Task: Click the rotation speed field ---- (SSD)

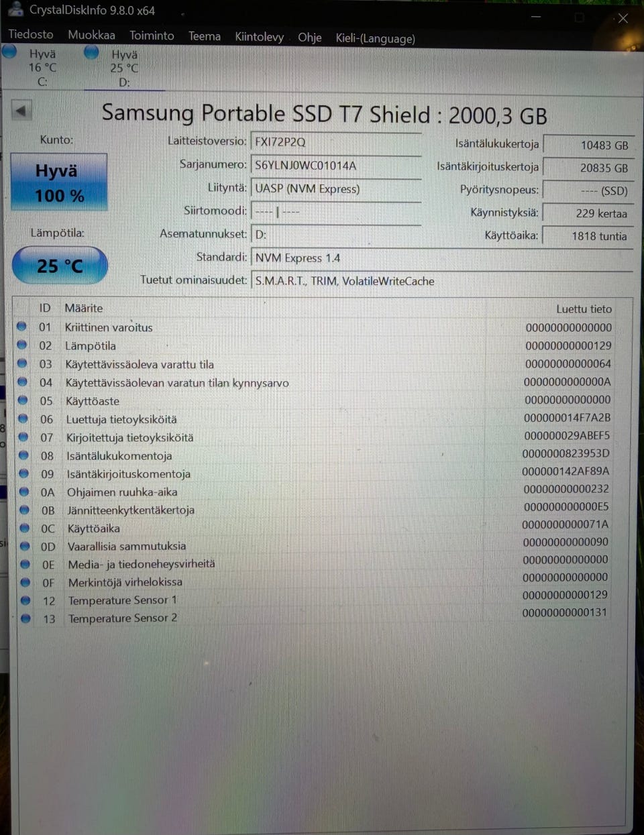Action: click(x=588, y=190)
